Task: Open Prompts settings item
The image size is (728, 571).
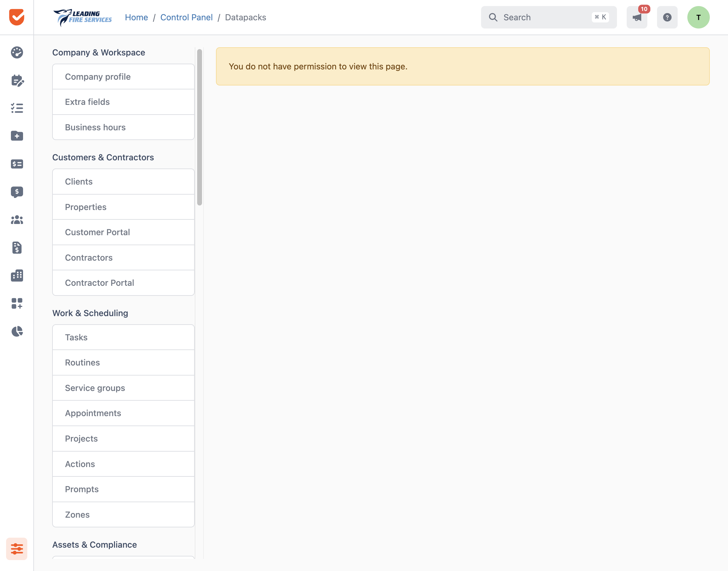Action: [x=123, y=489]
